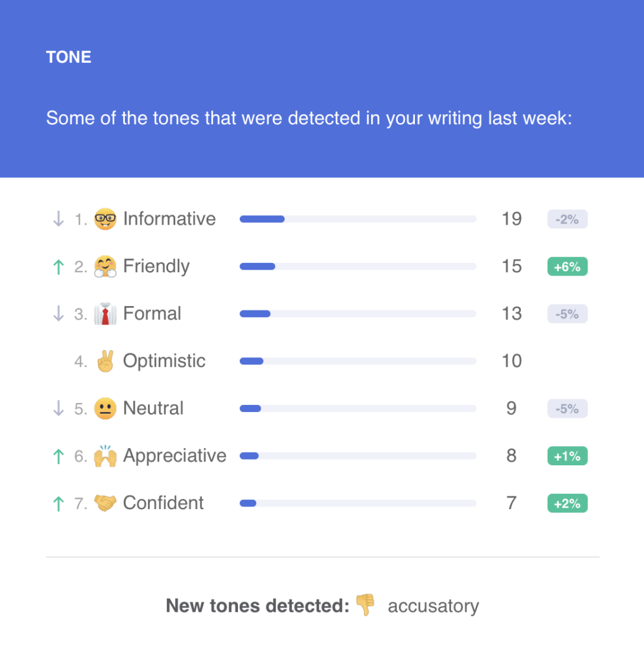Click the Informative tone progress bar

coord(358,219)
